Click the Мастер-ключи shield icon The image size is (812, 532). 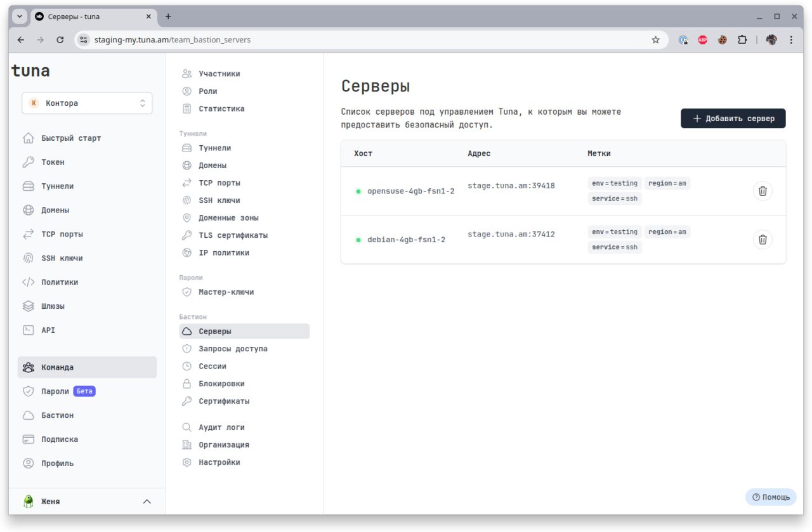pyautogui.click(x=187, y=292)
